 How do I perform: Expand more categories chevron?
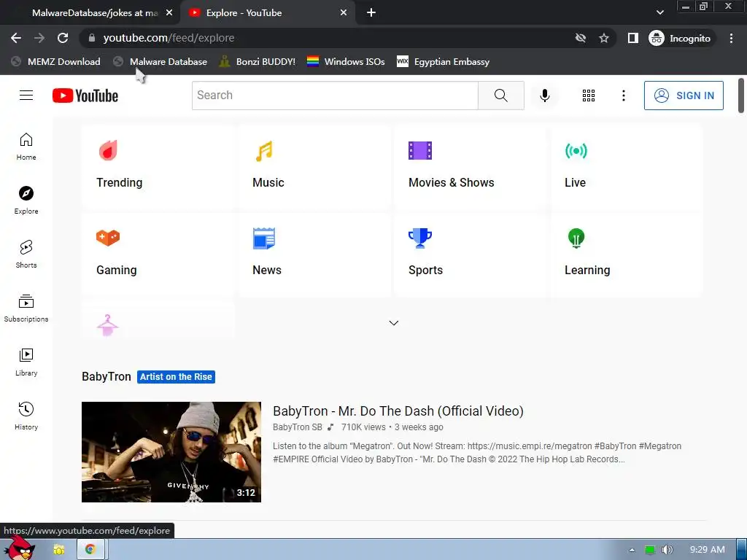coord(393,323)
